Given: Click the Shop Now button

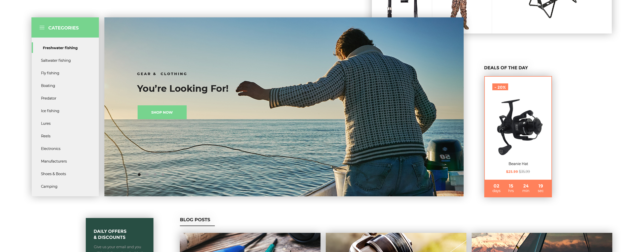Looking at the screenshot, I should coord(162,112).
